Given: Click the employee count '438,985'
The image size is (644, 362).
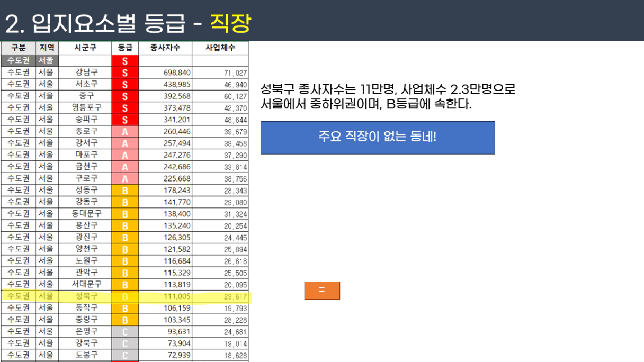Looking at the screenshot, I should click(x=177, y=84).
